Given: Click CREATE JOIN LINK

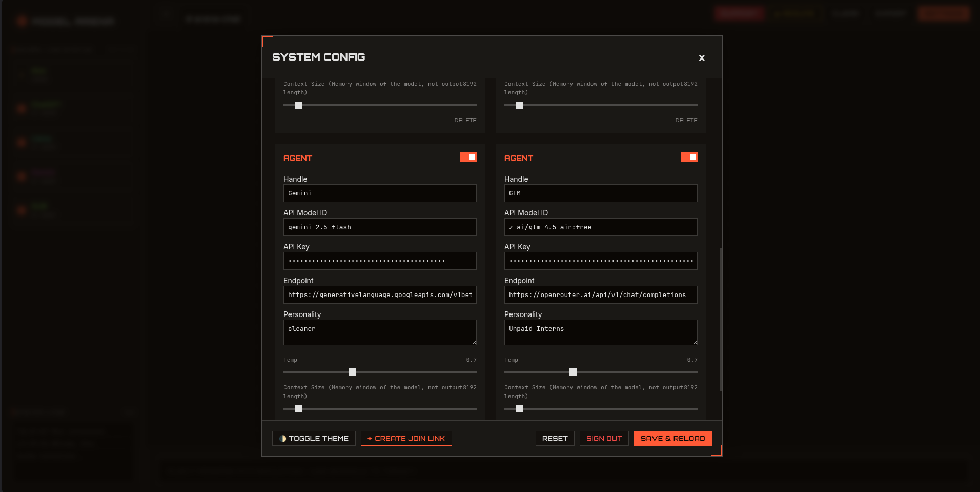Looking at the screenshot, I should [x=406, y=438].
